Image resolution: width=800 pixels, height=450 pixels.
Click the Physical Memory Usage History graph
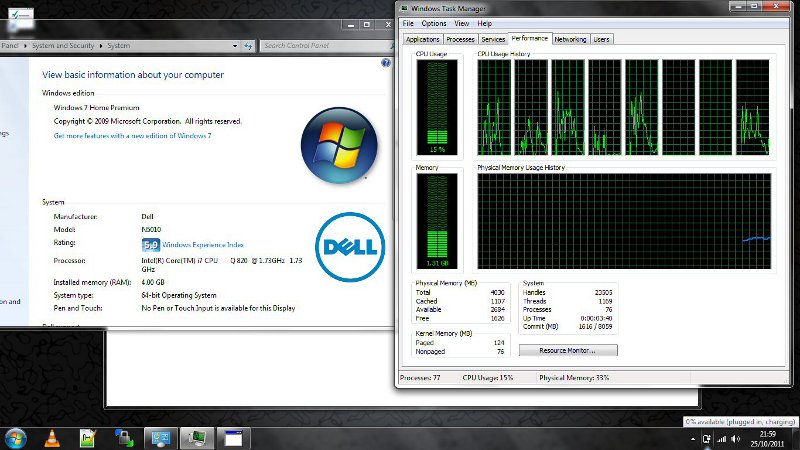point(624,221)
